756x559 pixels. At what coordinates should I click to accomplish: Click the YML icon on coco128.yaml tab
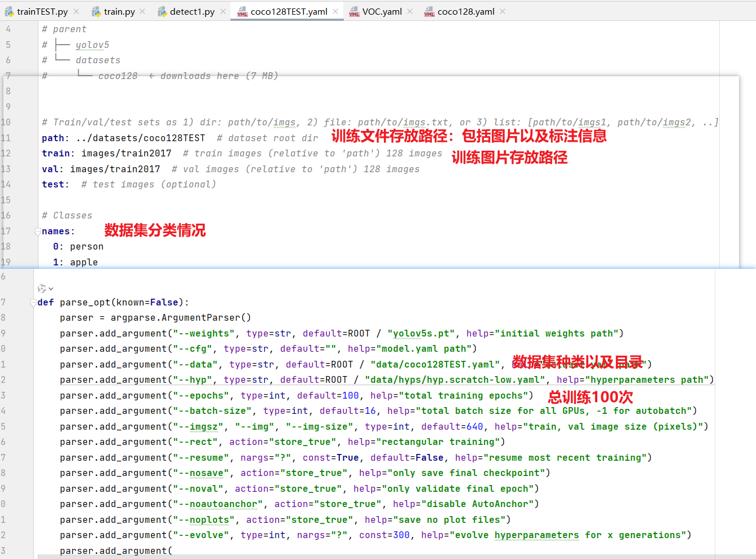point(430,11)
